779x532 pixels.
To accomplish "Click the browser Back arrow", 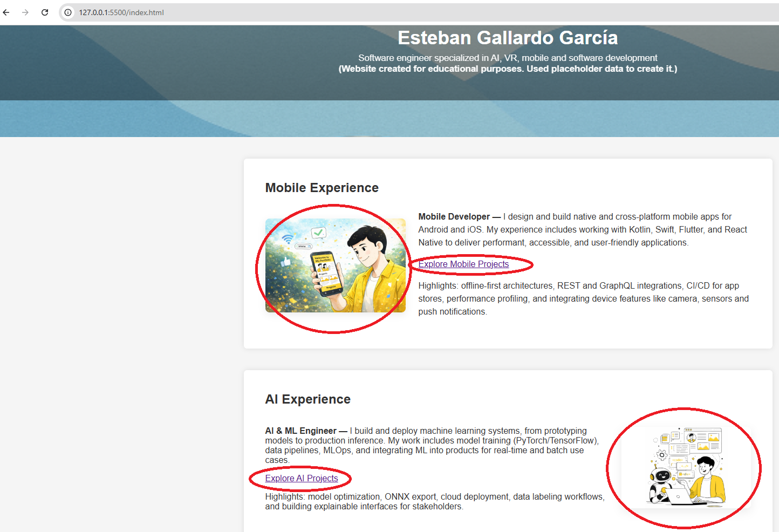I will click(6, 12).
